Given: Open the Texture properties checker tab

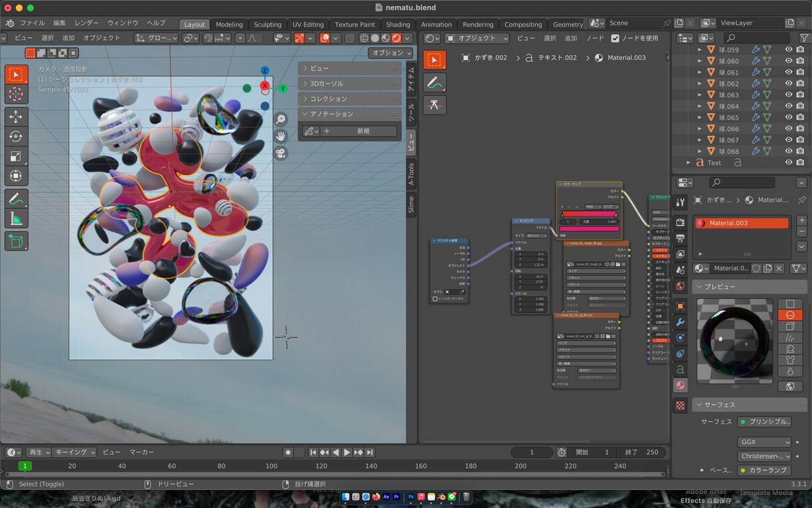Looking at the screenshot, I should [x=680, y=405].
